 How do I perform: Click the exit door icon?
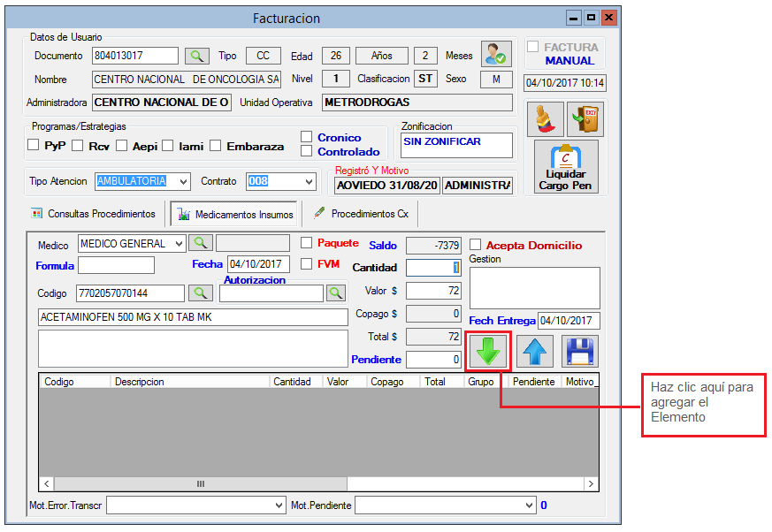(582, 118)
